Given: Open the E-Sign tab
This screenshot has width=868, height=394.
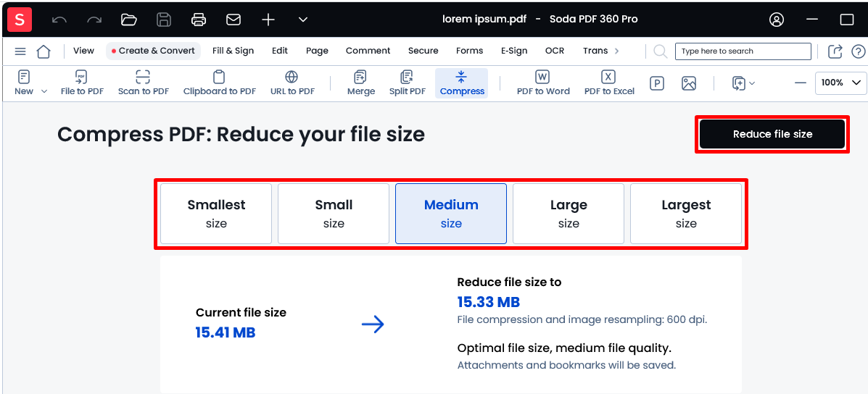Looking at the screenshot, I should (x=514, y=51).
